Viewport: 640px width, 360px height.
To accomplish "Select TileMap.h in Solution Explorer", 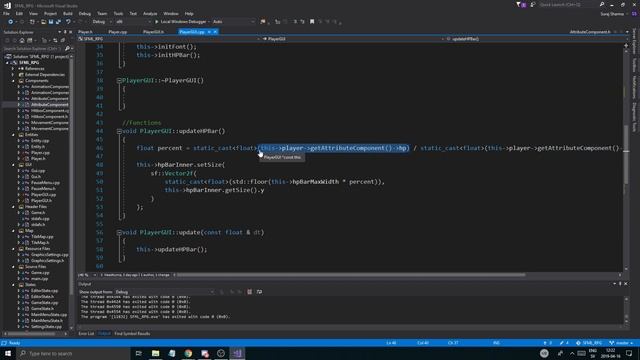I will (40, 242).
